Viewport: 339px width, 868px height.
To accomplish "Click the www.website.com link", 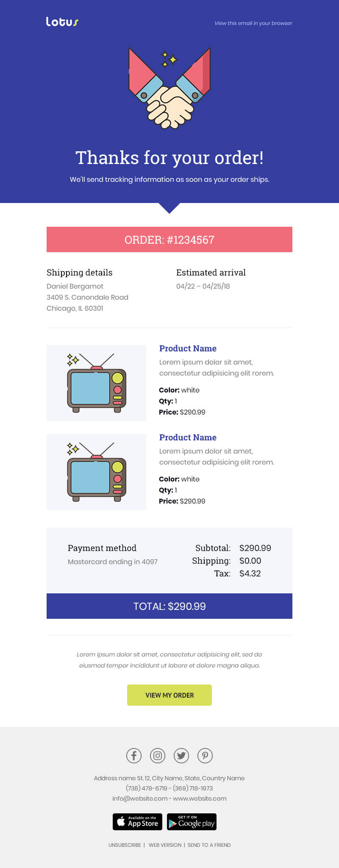I will pyautogui.click(x=200, y=798).
